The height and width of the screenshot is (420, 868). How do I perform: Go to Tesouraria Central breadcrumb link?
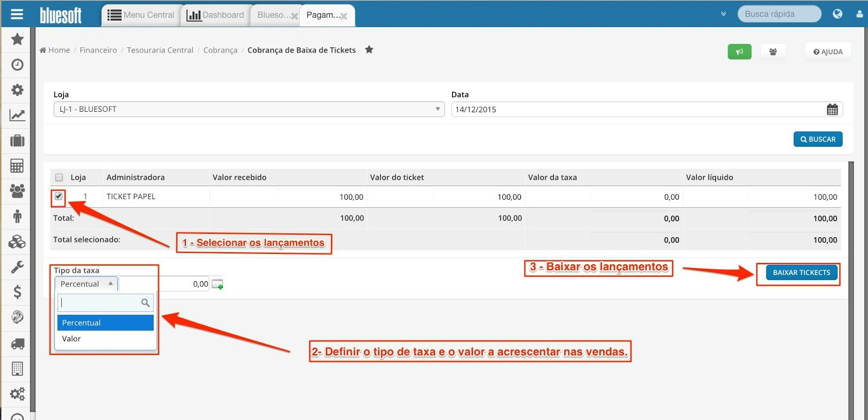pos(160,50)
